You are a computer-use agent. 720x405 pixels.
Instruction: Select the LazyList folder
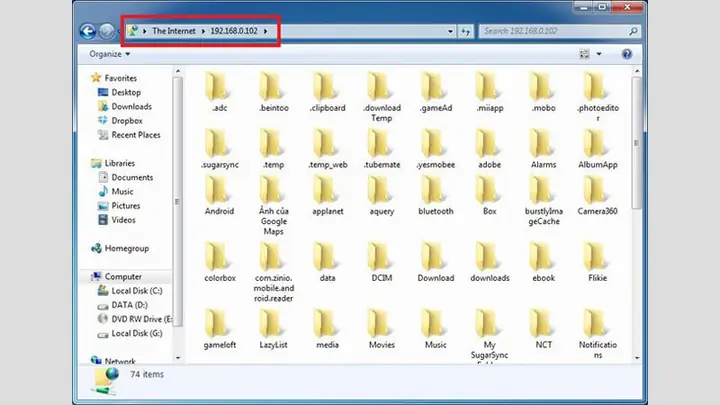(274, 329)
